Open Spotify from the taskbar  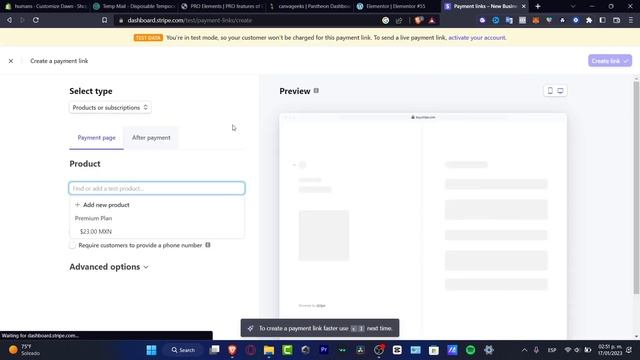click(470, 350)
